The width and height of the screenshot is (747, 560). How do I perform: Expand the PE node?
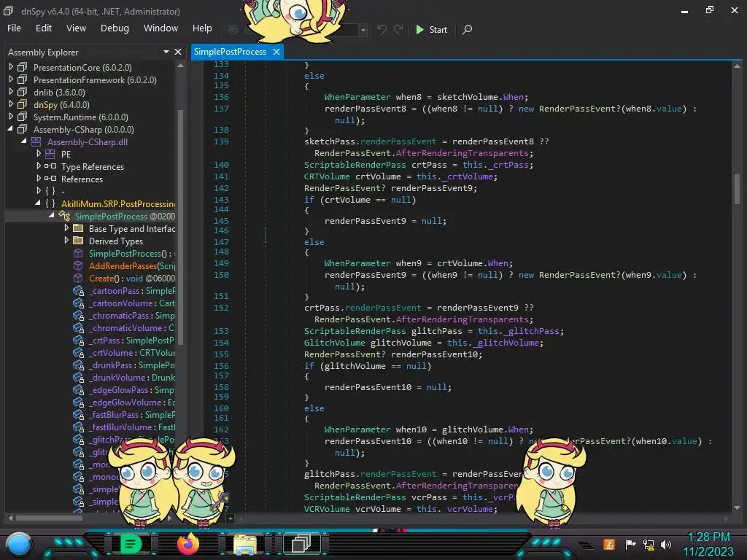[39, 154]
